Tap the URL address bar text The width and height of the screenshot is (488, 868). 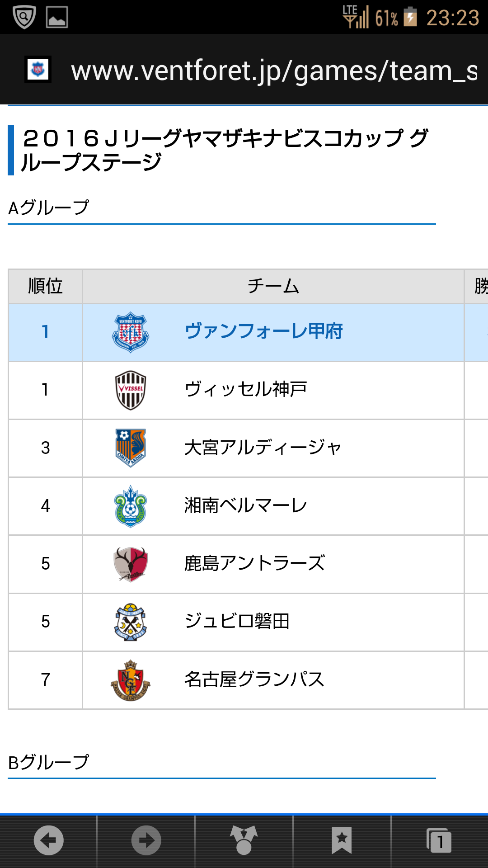(x=274, y=71)
